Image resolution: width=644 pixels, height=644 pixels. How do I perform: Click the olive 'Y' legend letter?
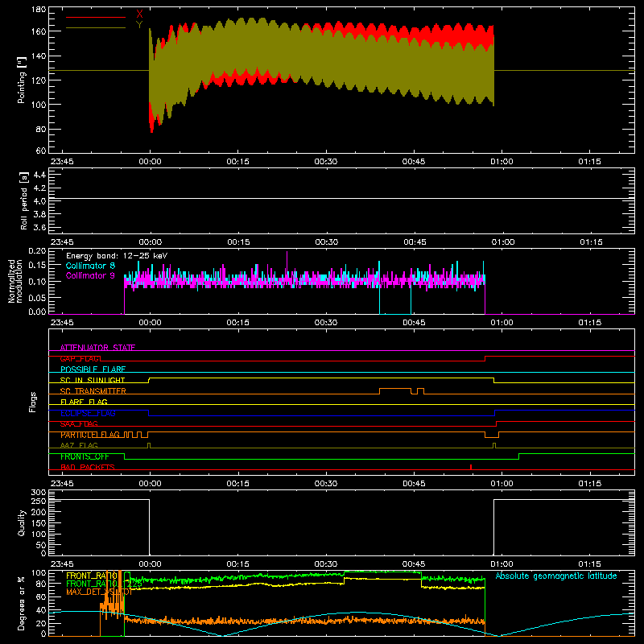[x=139, y=24]
